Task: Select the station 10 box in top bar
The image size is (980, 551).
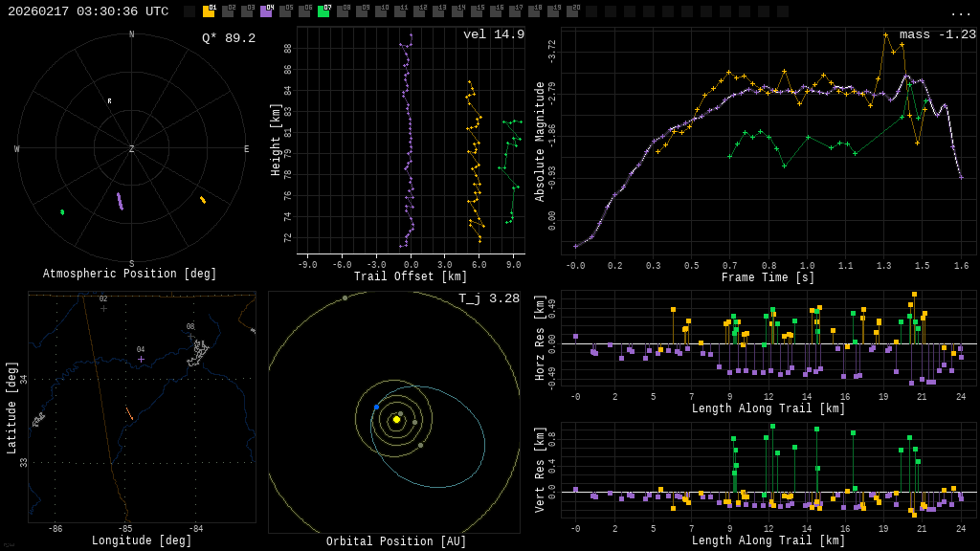Action: tap(381, 11)
